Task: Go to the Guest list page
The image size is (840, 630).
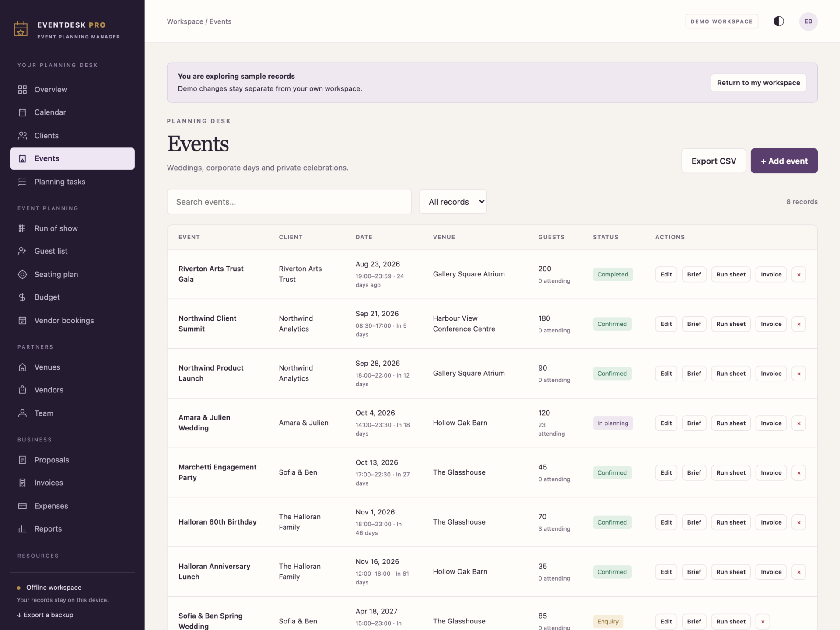Action: [72, 251]
